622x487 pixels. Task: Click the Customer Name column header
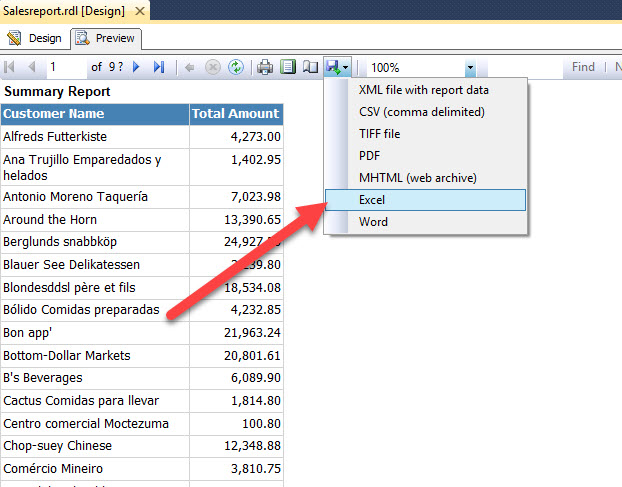[x=95, y=114]
